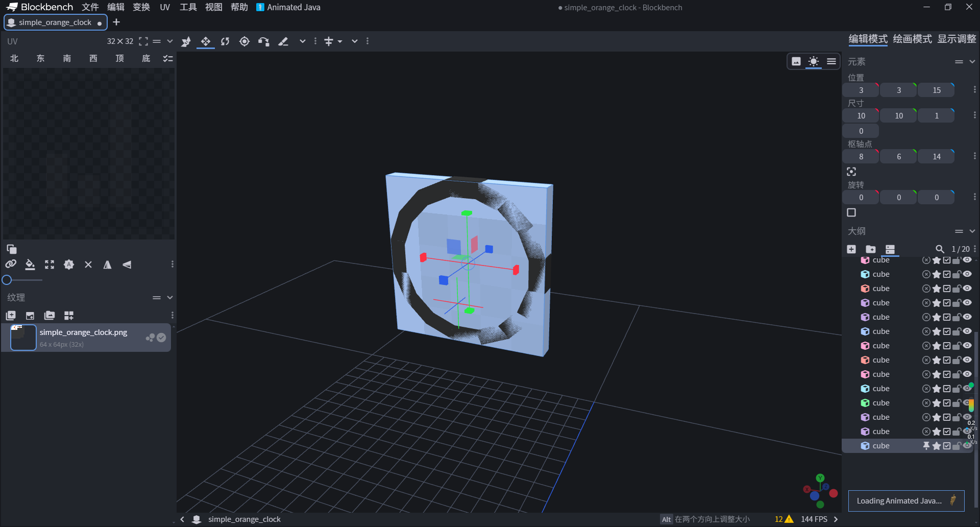The height and width of the screenshot is (527, 980).
Task: Click the add cube icon in outliner
Action: point(851,249)
